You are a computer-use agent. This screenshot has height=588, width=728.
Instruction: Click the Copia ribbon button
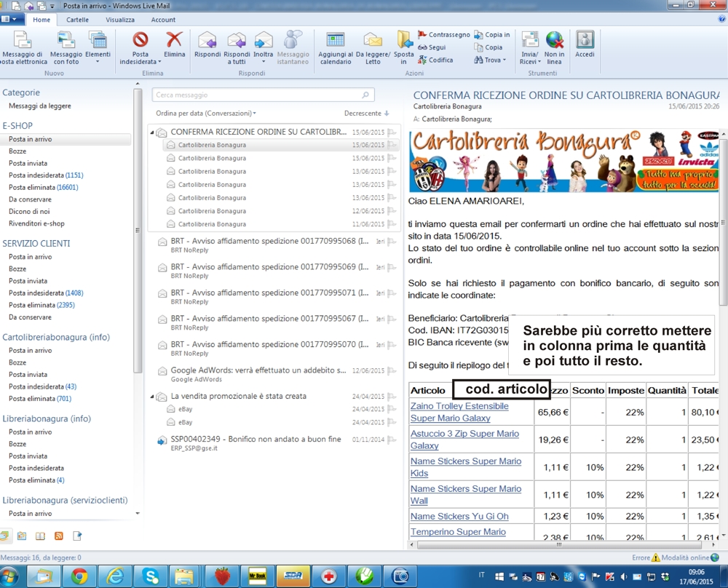[488, 47]
